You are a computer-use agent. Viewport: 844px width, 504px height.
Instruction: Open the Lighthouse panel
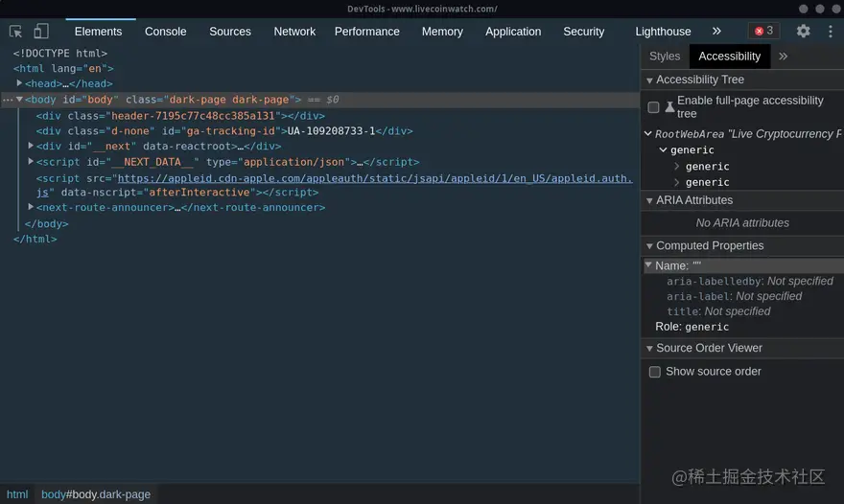click(x=663, y=32)
